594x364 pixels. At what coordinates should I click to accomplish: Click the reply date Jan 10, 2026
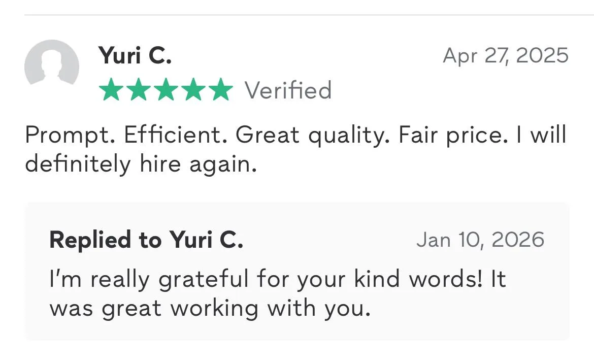(x=480, y=240)
